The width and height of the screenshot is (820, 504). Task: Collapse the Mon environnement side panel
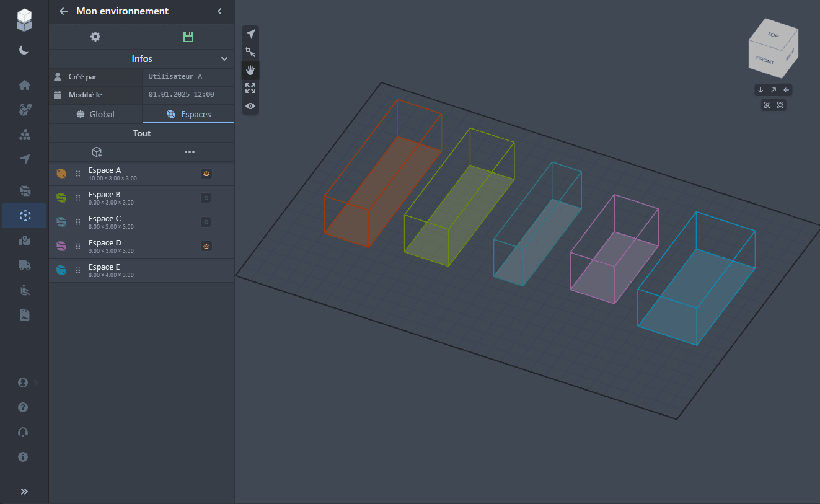click(x=219, y=11)
